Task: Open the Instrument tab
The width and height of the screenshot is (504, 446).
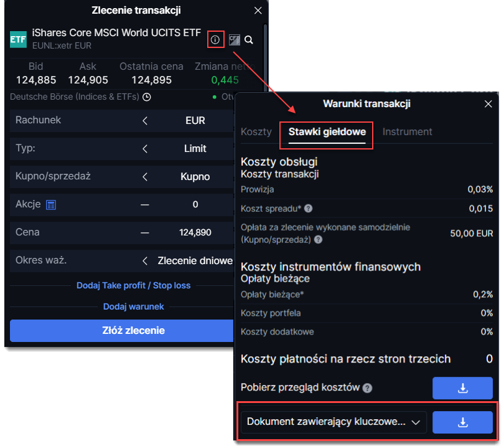Action: (408, 131)
